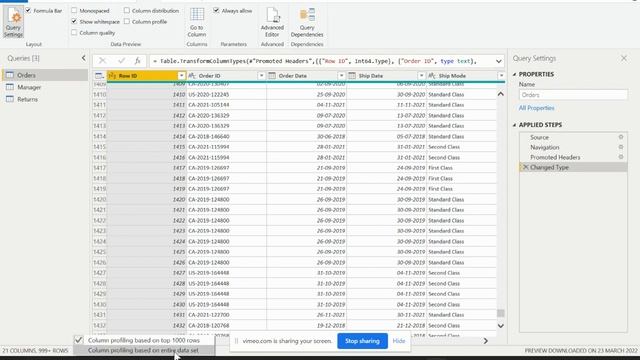Delete the Changed Type step
640x360 pixels.
(x=526, y=167)
